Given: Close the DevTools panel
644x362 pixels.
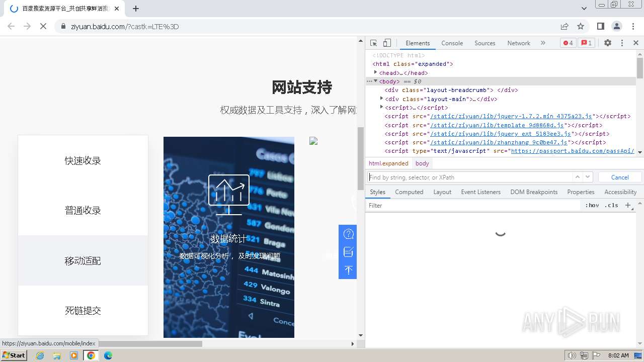Looking at the screenshot, I should click(x=636, y=43).
